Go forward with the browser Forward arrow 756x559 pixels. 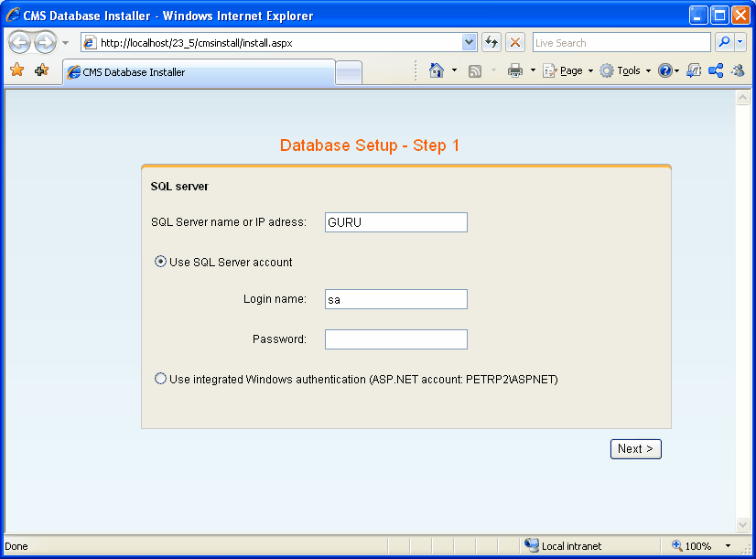tap(46, 43)
